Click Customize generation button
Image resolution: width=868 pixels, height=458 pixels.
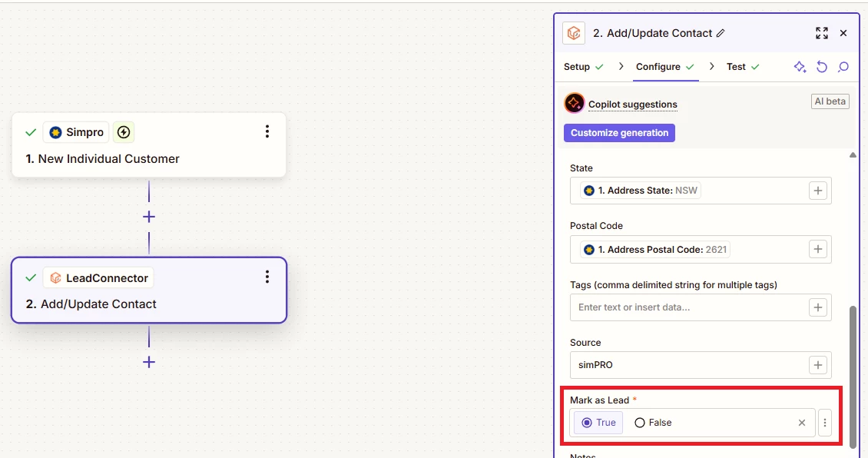pyautogui.click(x=619, y=133)
